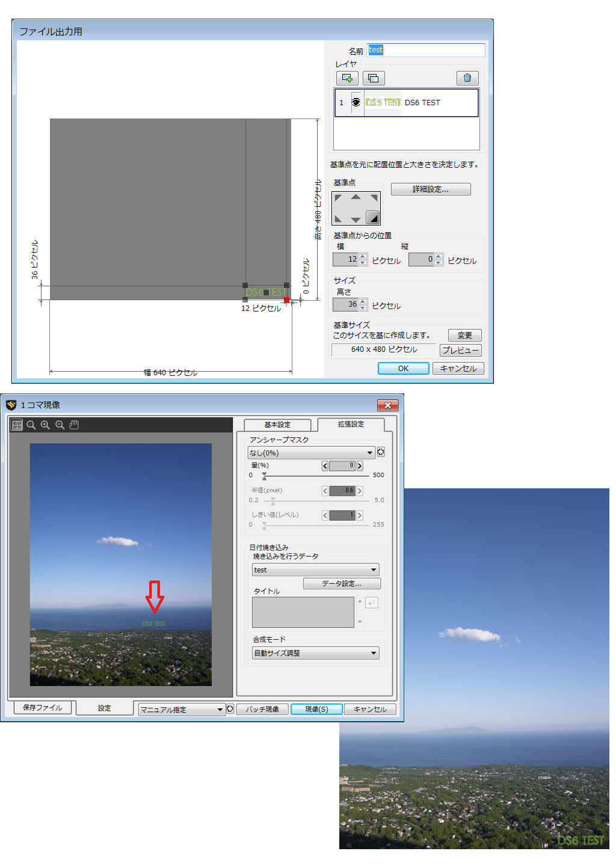Viewport: 616px width, 866px height.
Task: Click reset icon next to マニュアル指定 dropdown
Action: (230, 709)
